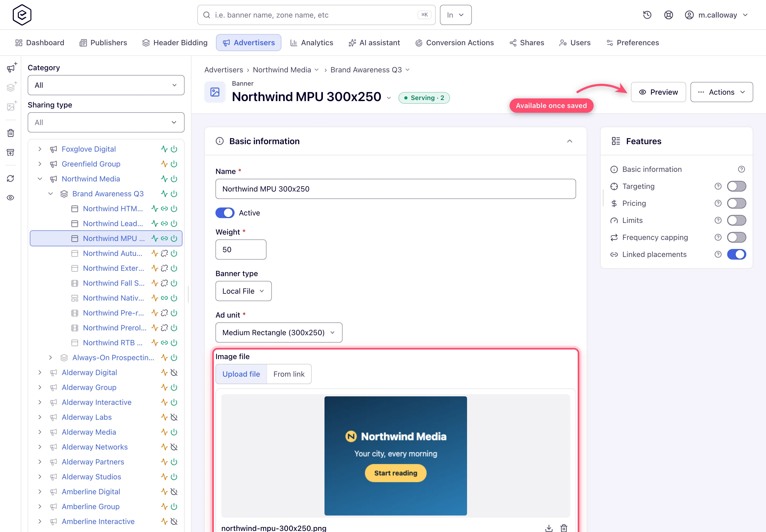
Task: Click the statistics icon for Greenfield Group
Action: tap(164, 164)
